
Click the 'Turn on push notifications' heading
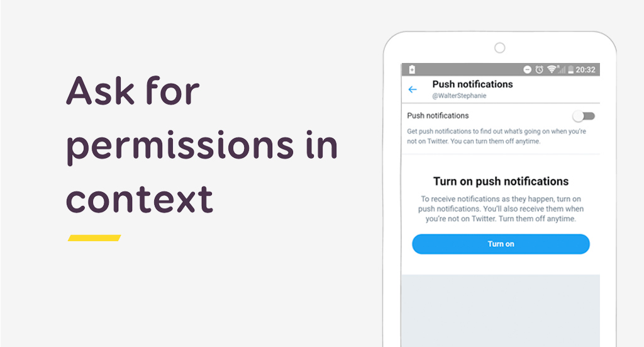(x=501, y=181)
